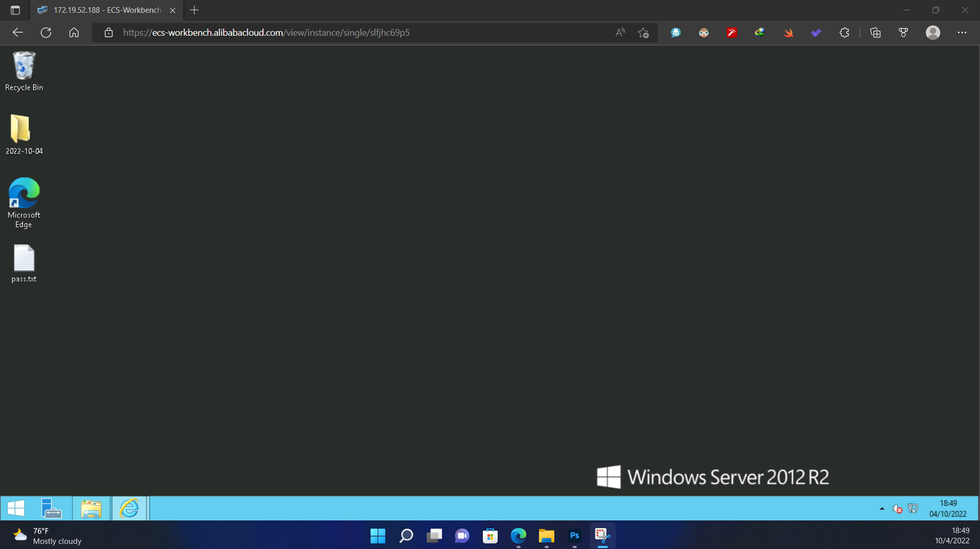Open the browser Collections button
Viewport: 980px width, 549px height.
[x=875, y=33]
